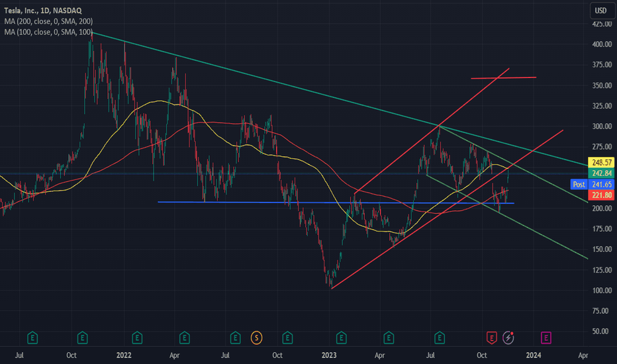The width and height of the screenshot is (617, 364).
Task: Click the pink upcoming 2024 earnings marker
Action: pos(546,338)
